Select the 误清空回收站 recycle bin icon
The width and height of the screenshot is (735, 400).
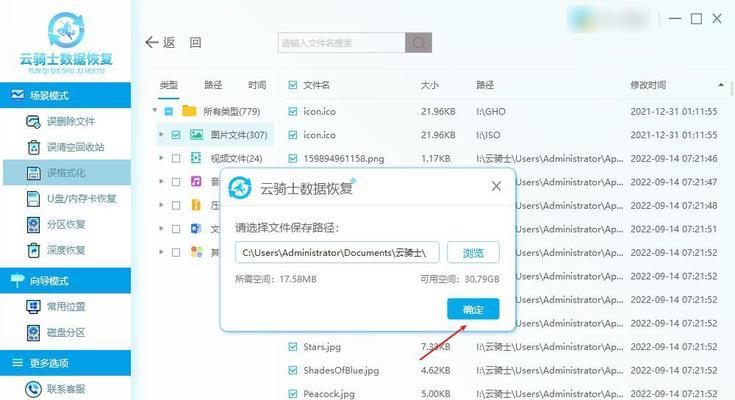(x=33, y=147)
